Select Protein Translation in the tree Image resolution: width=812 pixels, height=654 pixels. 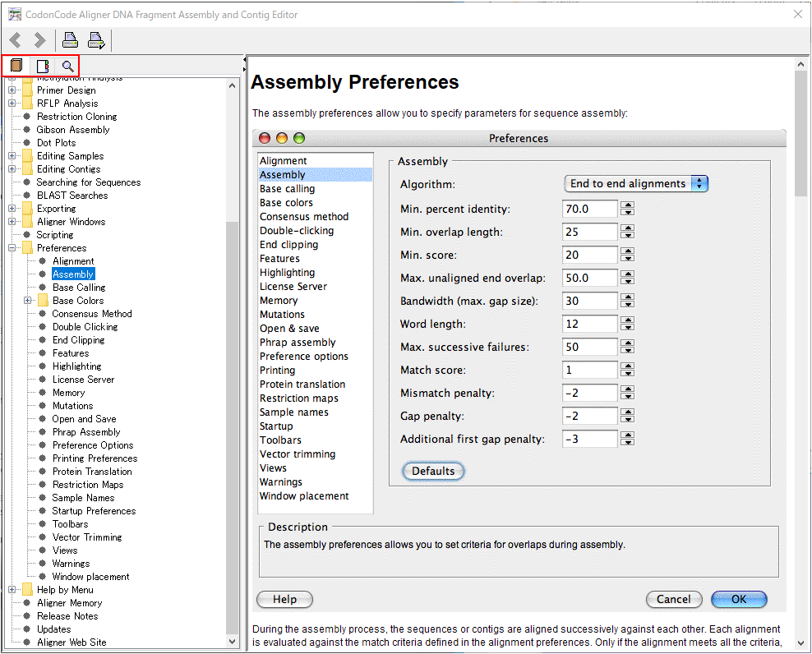point(92,472)
